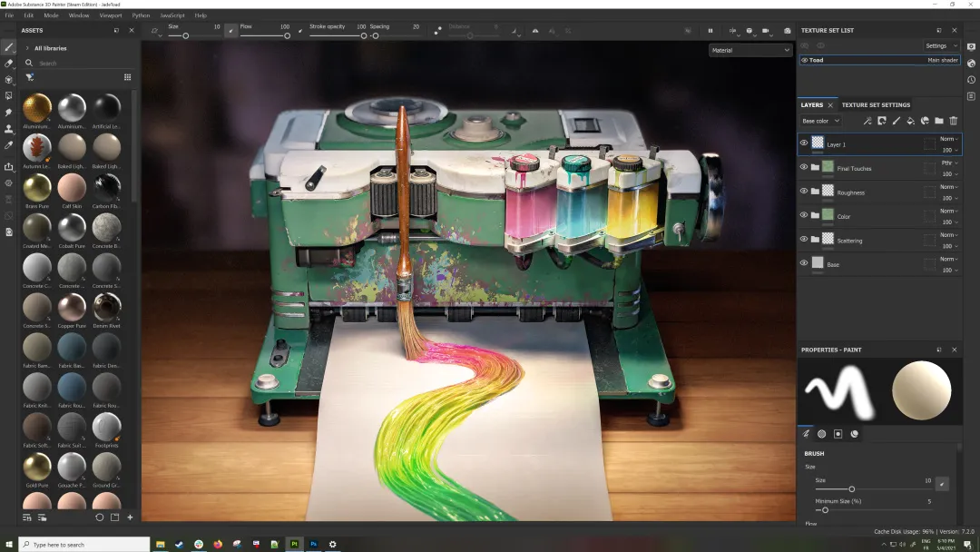
Task: Hide the Base layer
Action: [x=803, y=264]
